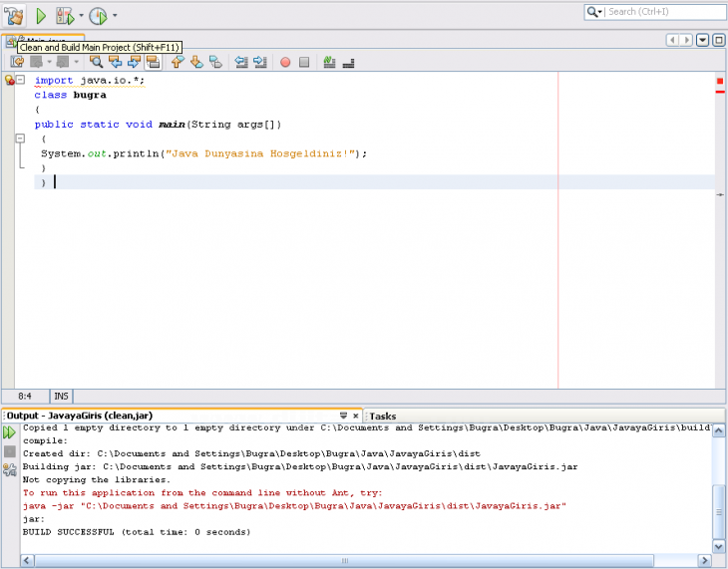Click the Shift Line Left icon
This screenshot has height=569, width=728.
pos(241,62)
